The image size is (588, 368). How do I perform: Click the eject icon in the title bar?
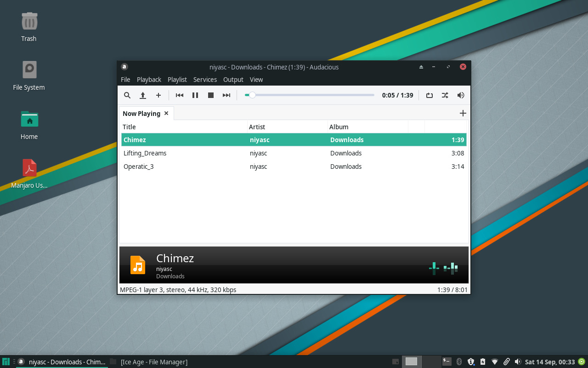(x=421, y=67)
